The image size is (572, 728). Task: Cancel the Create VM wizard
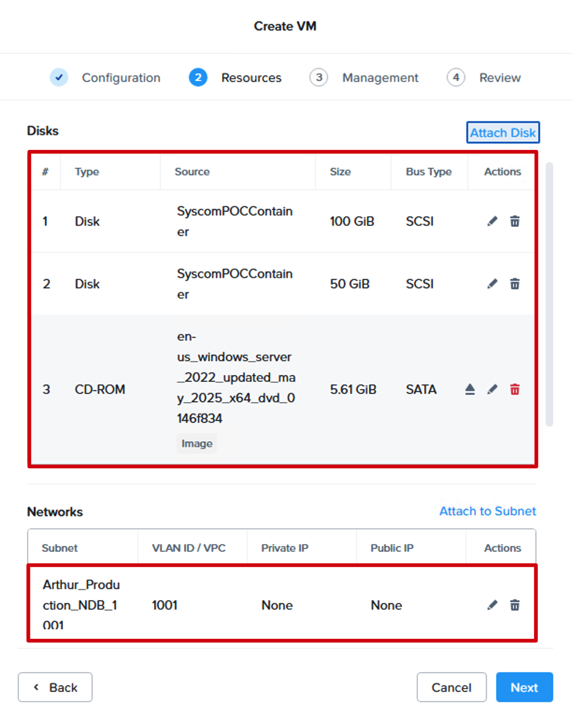tap(451, 687)
